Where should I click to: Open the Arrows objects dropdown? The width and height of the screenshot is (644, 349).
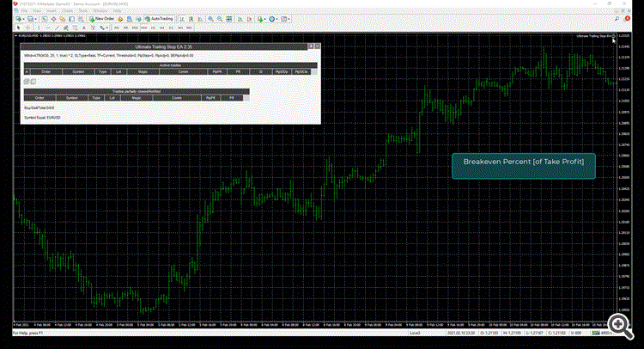pos(104,28)
